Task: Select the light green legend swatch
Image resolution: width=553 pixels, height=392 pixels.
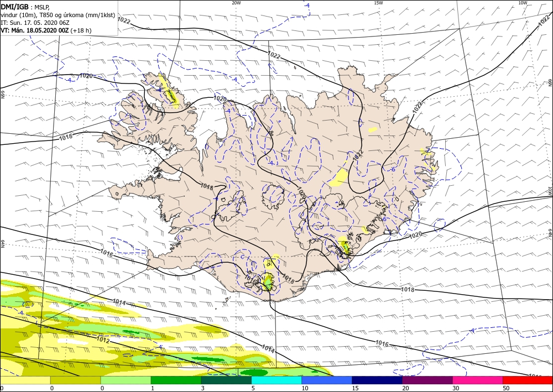Action: [126, 380]
